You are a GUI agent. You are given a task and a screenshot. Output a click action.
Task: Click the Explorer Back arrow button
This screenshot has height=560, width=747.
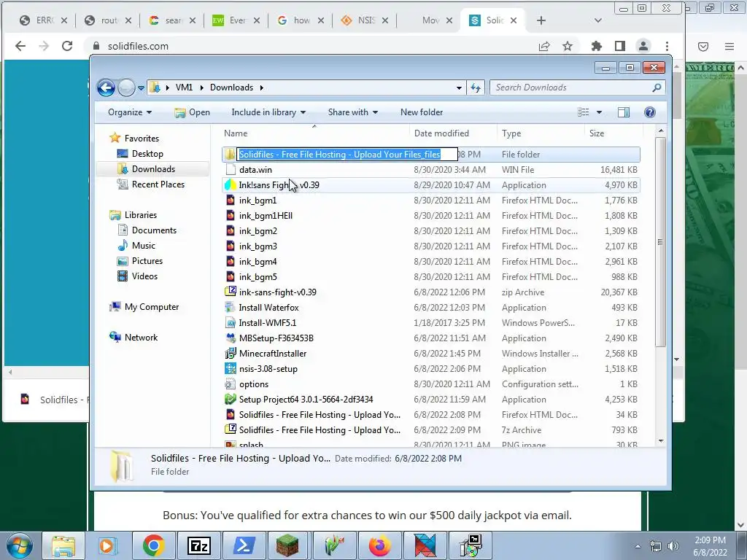point(106,87)
